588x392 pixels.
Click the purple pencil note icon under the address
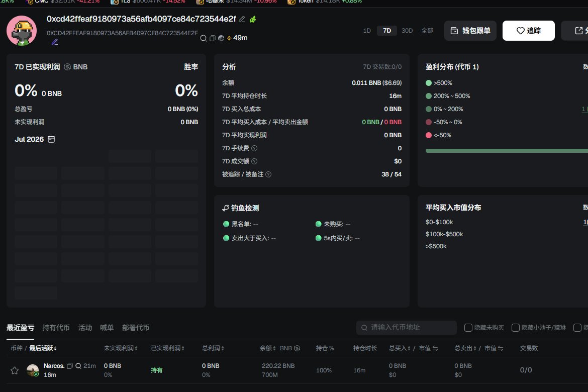(55, 42)
